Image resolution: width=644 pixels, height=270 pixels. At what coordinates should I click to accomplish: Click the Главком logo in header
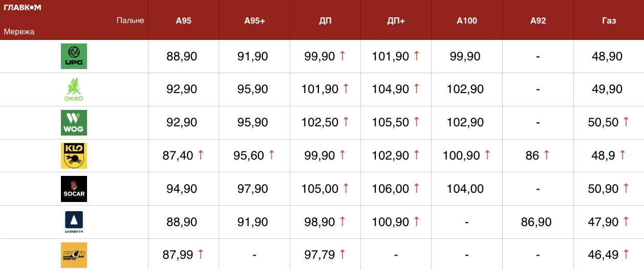click(23, 8)
